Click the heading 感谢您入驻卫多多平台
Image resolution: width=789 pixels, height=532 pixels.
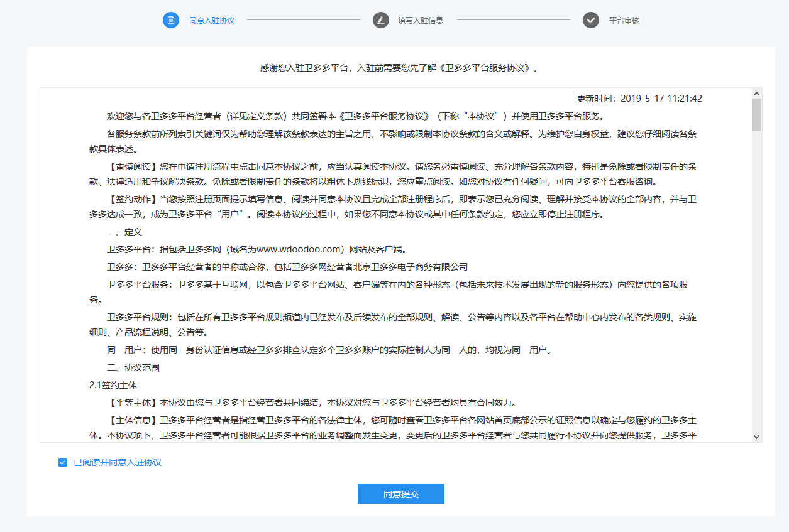[399, 68]
